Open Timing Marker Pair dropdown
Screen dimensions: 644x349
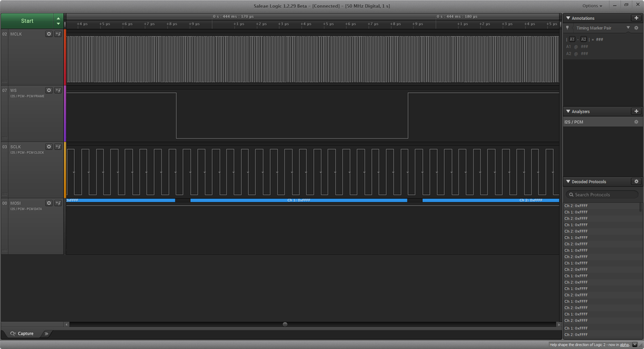628,28
